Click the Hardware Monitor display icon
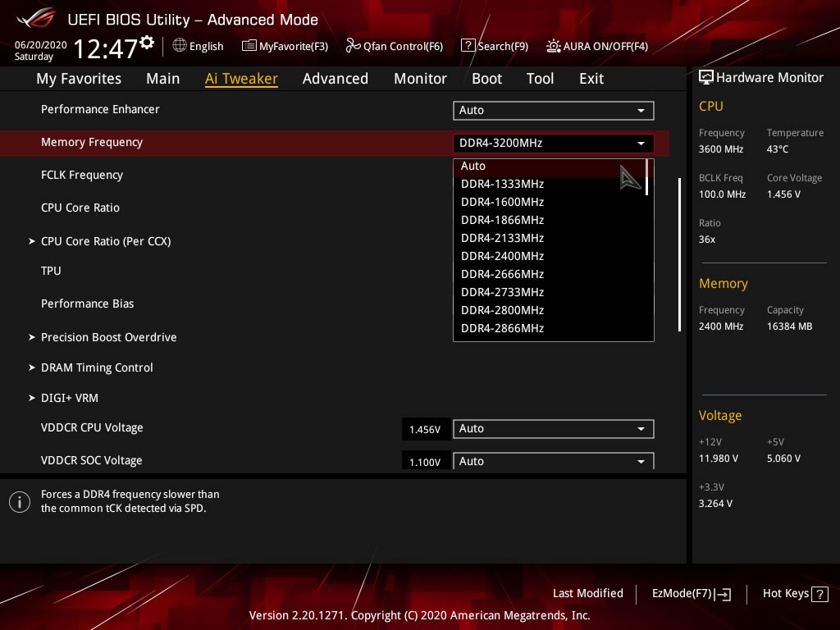The image size is (840, 630). point(705,78)
